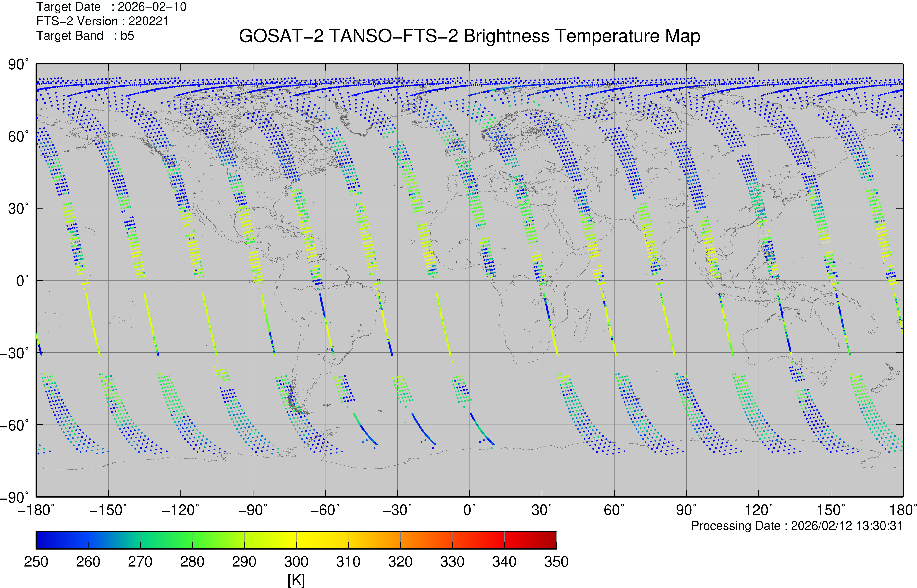Viewport: 917px width, 588px height.
Task: Click the 0° longitude axis label
Action: tap(469, 510)
